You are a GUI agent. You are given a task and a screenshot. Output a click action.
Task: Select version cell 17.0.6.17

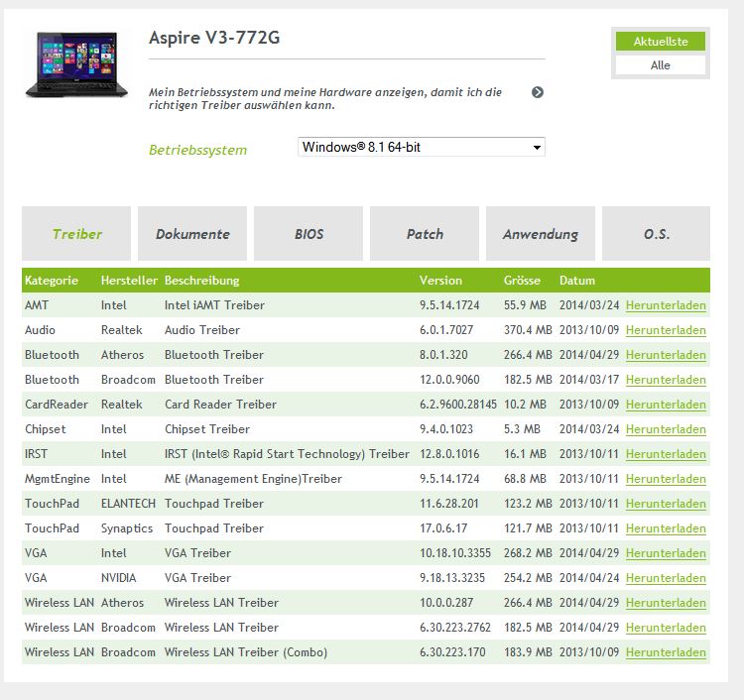(443, 528)
